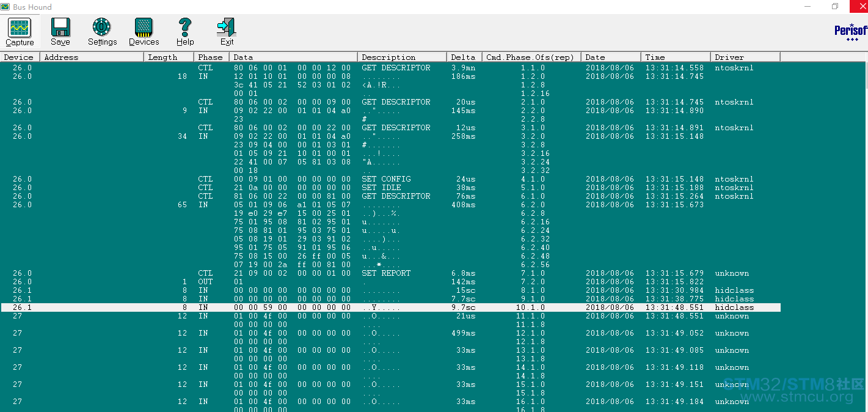
Task: Click the Save floppy disk icon
Action: point(60,28)
